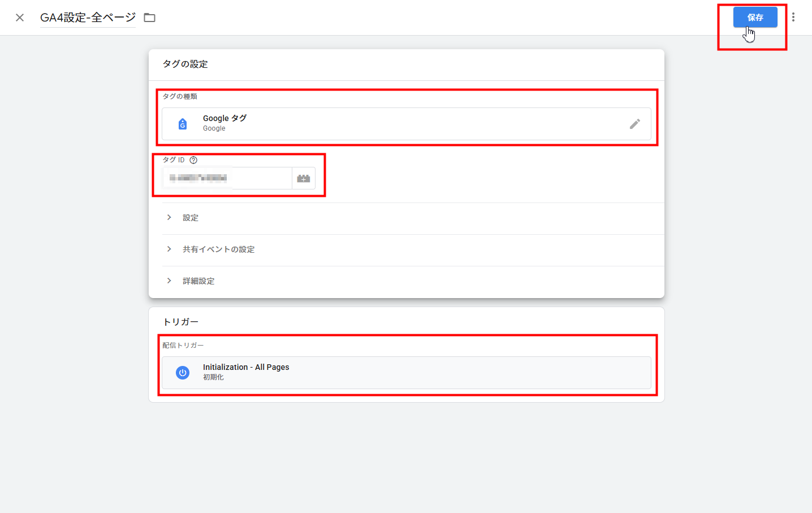Image resolution: width=812 pixels, height=513 pixels.
Task: Select the Google タグ tag type row
Action: point(396,124)
